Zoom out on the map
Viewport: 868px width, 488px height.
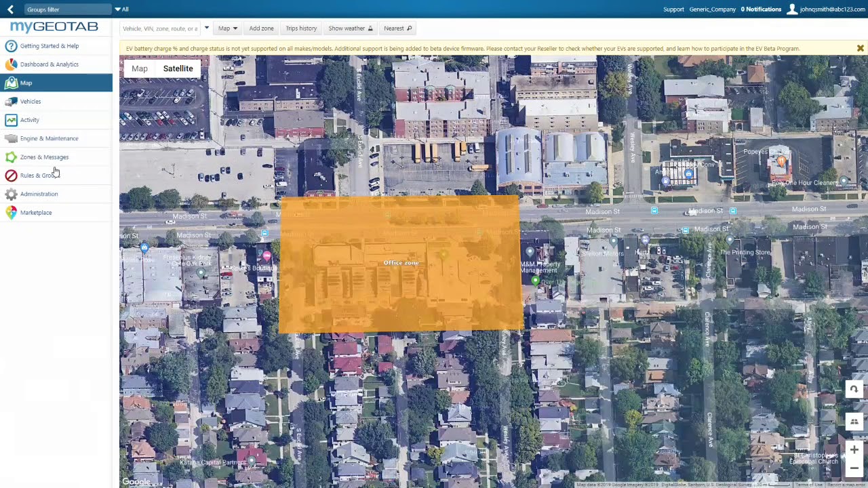tap(854, 468)
